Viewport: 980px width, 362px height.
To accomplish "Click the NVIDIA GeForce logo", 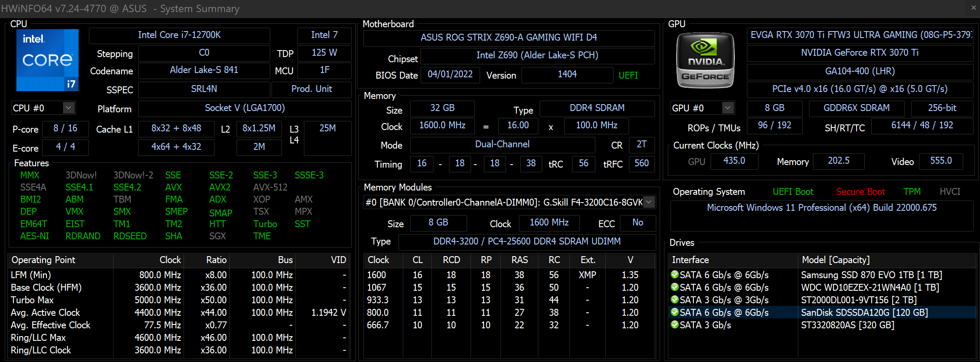I will coord(705,60).
